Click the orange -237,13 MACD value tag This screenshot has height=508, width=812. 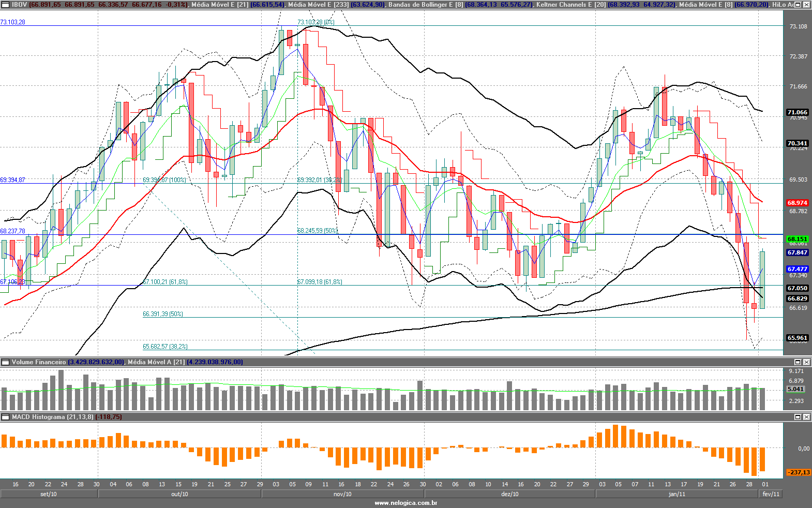(799, 472)
